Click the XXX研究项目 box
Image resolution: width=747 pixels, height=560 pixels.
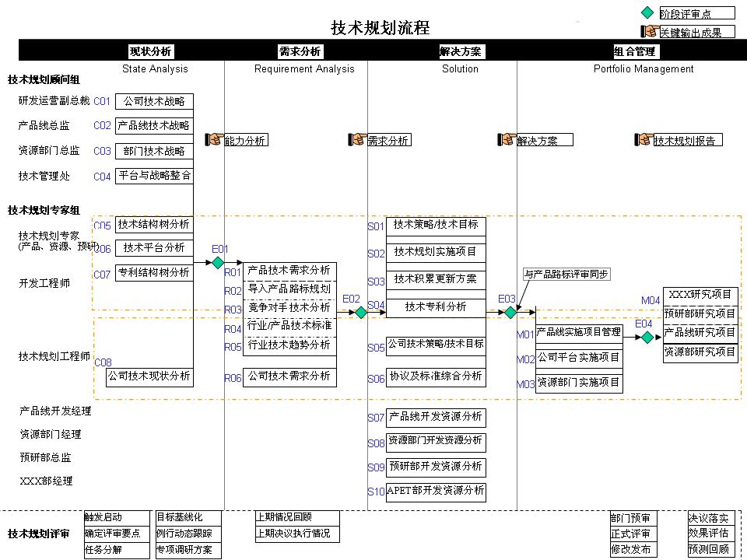[x=700, y=295]
